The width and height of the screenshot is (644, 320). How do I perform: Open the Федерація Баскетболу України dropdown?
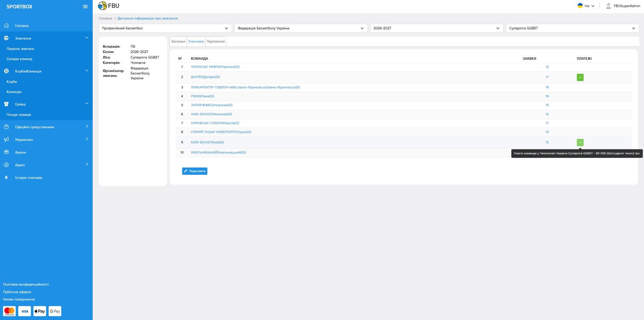click(301, 28)
